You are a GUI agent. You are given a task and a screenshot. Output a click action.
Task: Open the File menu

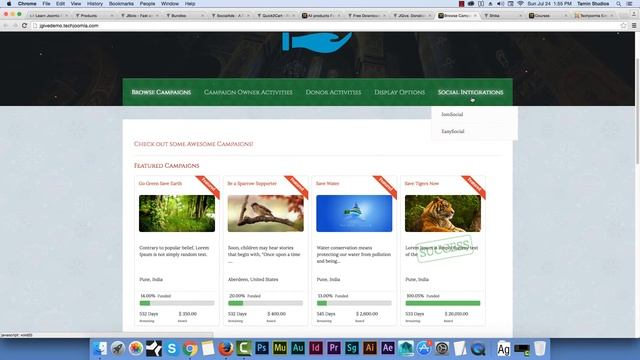47,4
